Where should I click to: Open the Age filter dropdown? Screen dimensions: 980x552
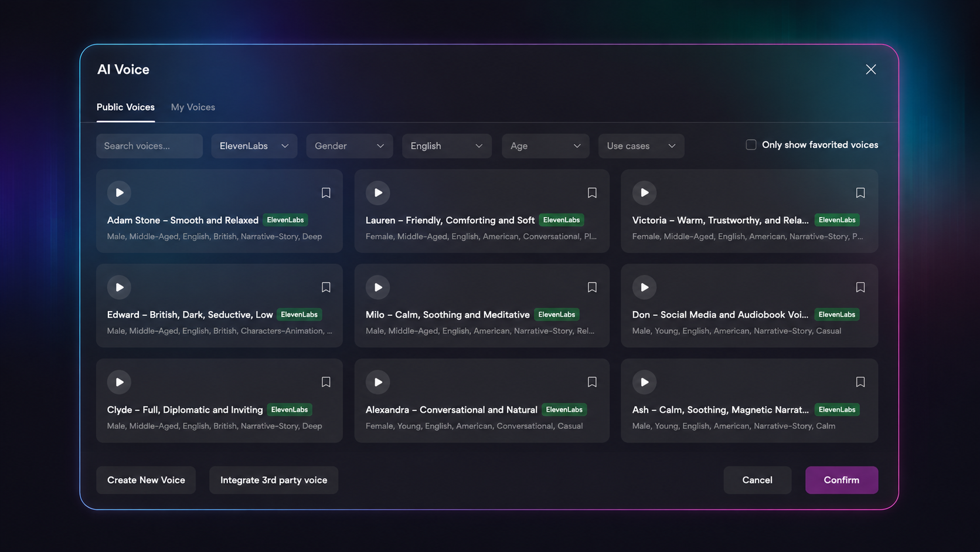point(546,146)
